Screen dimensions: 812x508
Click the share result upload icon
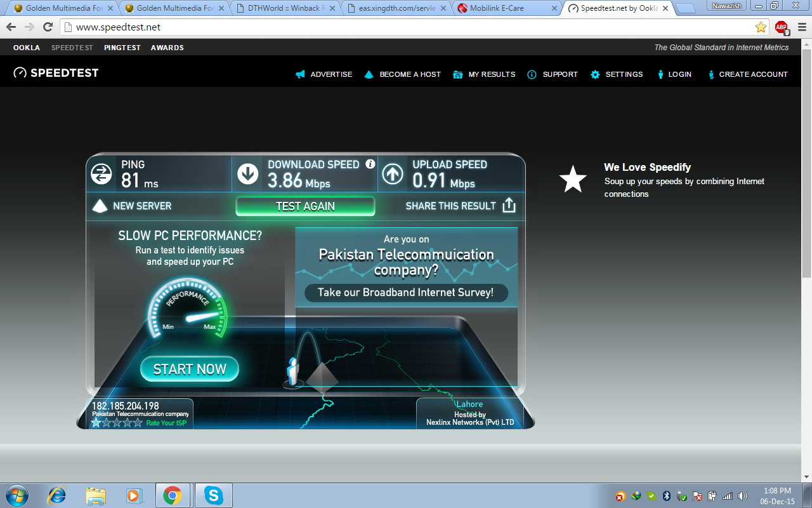tap(509, 205)
